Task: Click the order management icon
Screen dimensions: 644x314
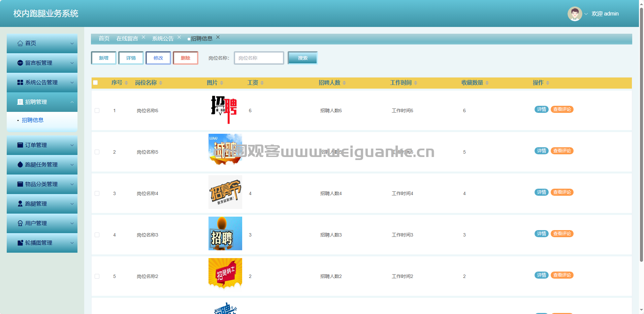Action: (x=20, y=145)
